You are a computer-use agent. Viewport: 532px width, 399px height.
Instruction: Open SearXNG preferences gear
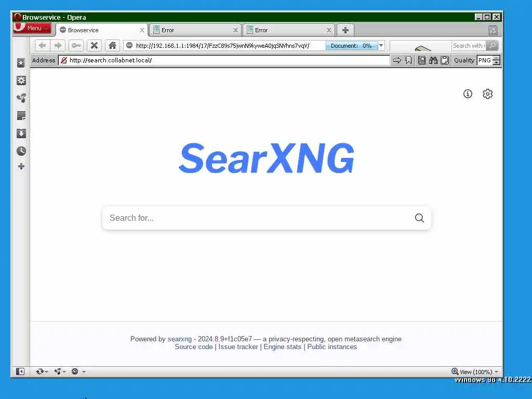[x=487, y=94]
